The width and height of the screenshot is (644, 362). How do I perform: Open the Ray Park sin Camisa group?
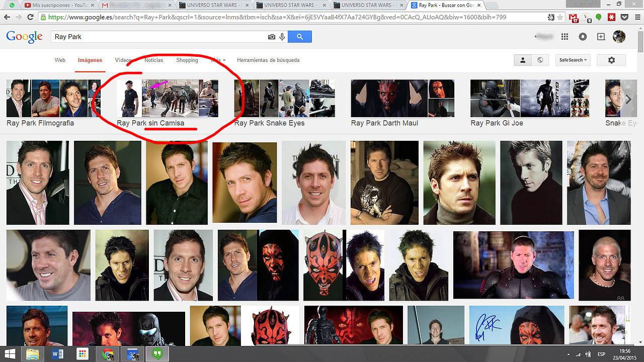168,103
